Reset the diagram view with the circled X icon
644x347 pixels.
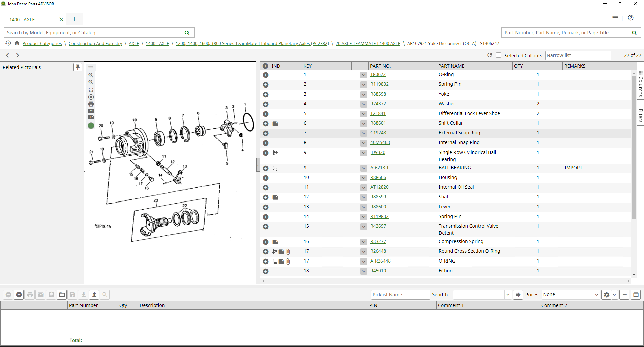[91, 97]
